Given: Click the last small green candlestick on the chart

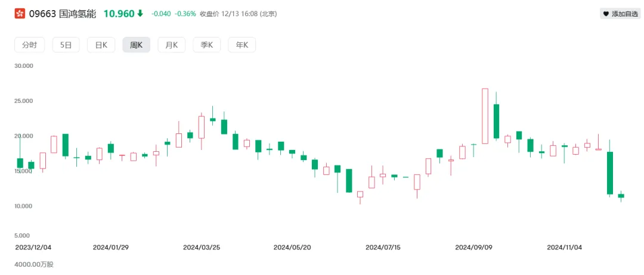Looking at the screenshot, I should tap(621, 196).
